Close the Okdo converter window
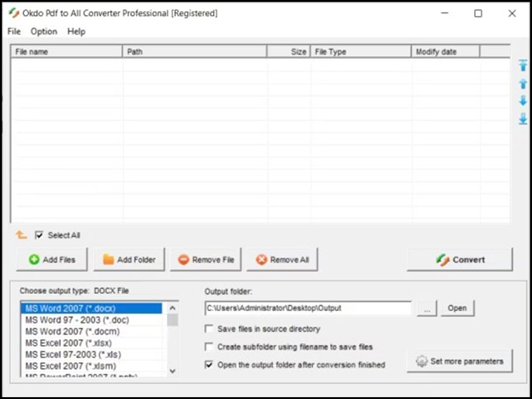This screenshot has width=532, height=399. tap(512, 13)
